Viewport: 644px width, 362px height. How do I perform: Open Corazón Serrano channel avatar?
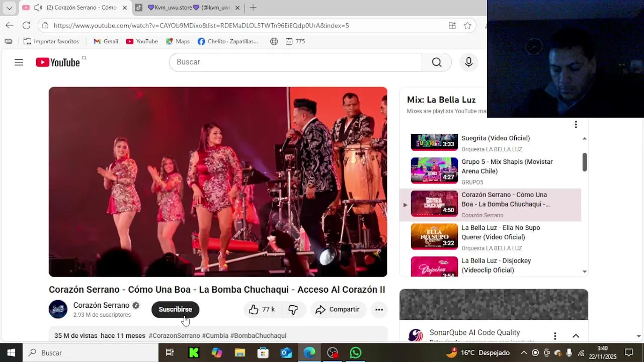coord(58,309)
